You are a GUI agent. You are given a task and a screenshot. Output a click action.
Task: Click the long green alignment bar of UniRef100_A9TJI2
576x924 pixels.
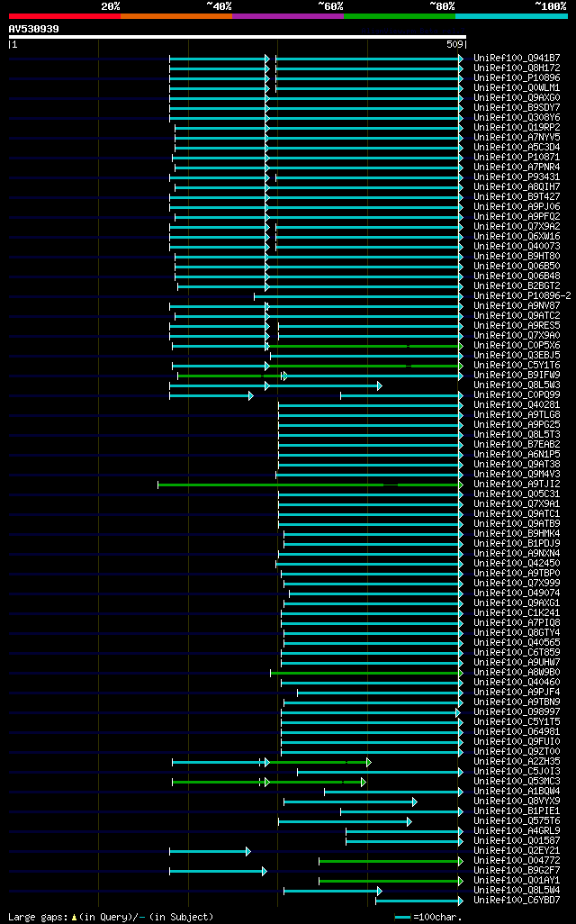coord(309,485)
